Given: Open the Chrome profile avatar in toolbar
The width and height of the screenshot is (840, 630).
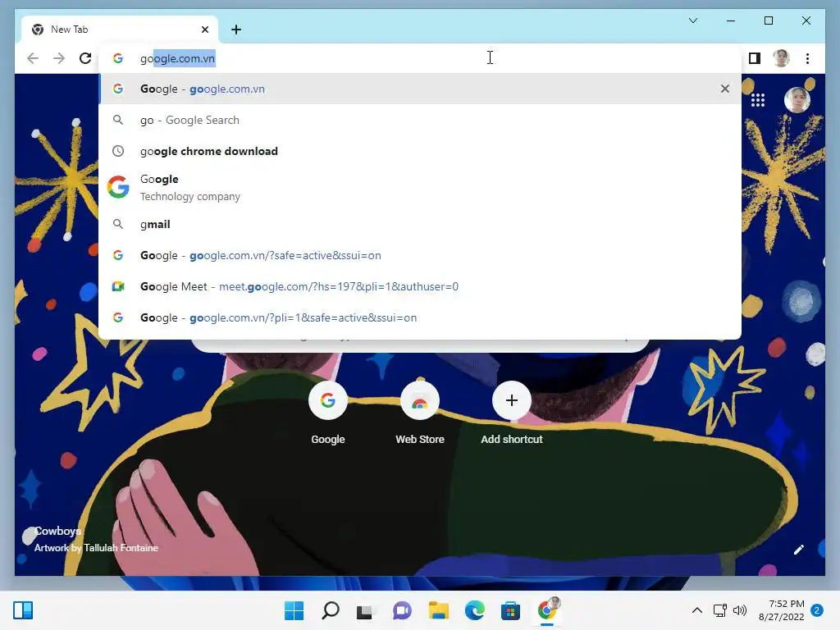Looking at the screenshot, I should tap(781, 58).
